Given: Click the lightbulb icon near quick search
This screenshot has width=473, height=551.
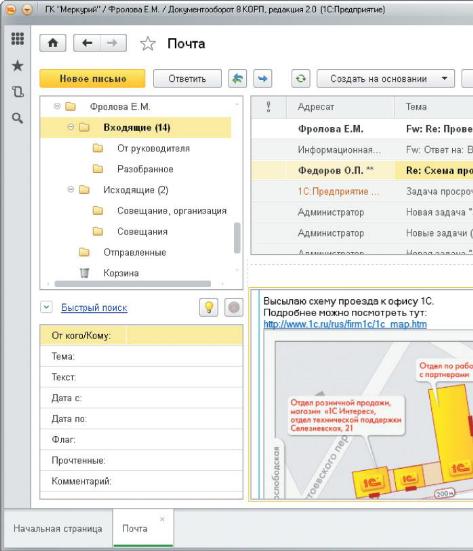Looking at the screenshot, I should tap(209, 307).
